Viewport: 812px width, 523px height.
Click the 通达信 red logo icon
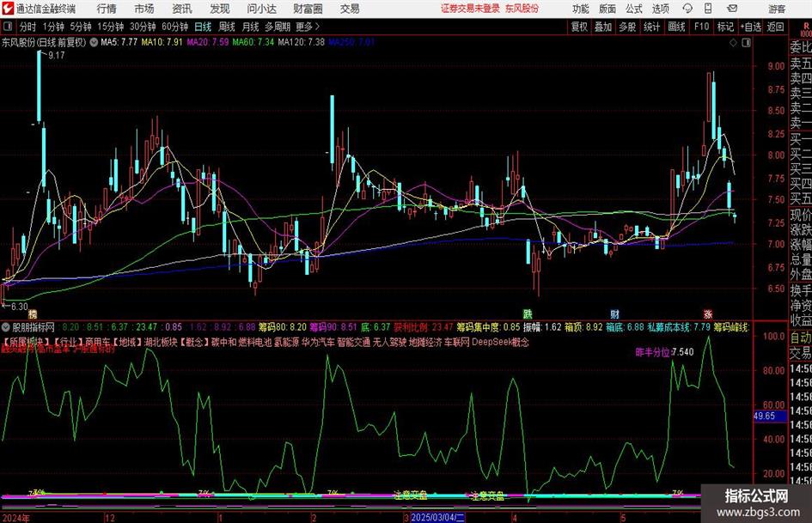tap(7, 9)
